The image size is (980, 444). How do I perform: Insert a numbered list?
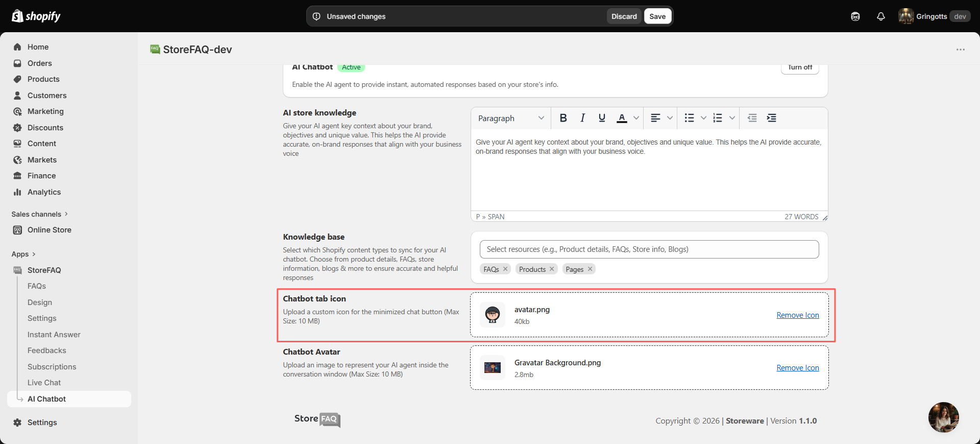click(x=718, y=118)
